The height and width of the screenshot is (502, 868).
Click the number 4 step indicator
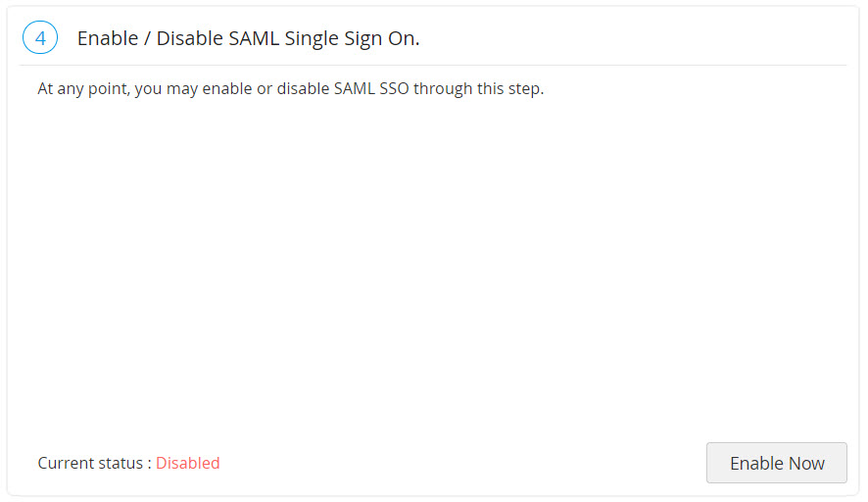coord(39,38)
